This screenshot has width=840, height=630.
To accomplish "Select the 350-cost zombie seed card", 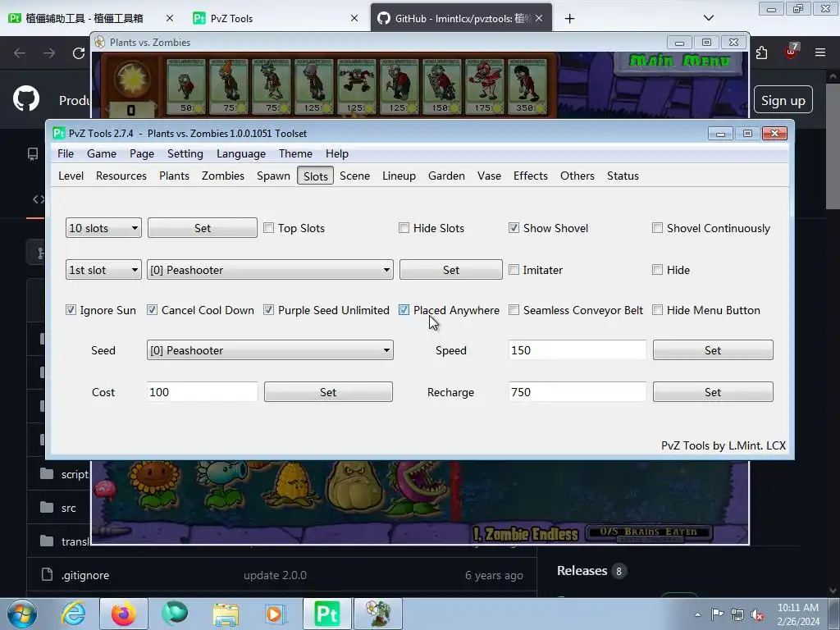I will [527, 87].
